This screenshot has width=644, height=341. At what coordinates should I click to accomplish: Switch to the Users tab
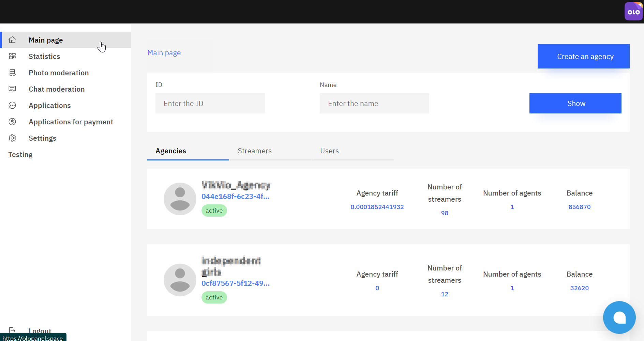point(329,151)
